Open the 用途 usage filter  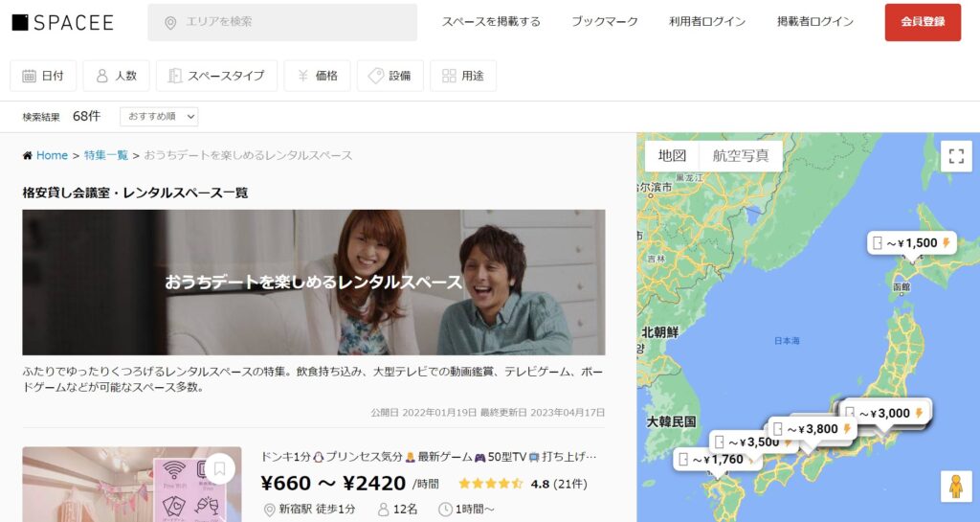(x=463, y=76)
